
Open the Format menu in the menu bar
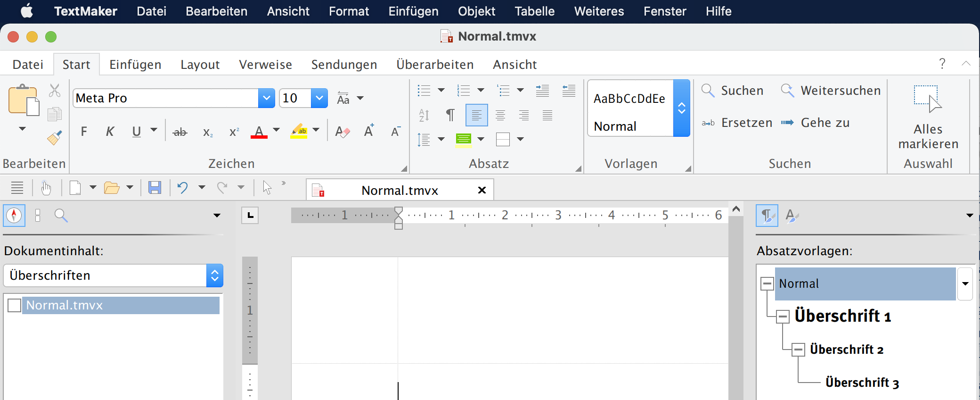349,11
